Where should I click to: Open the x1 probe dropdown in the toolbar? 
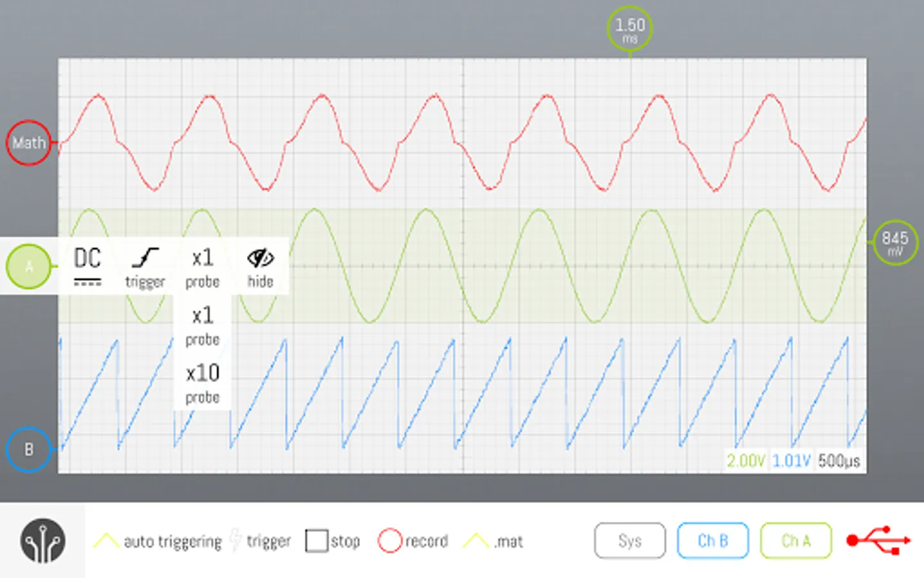[x=202, y=268]
